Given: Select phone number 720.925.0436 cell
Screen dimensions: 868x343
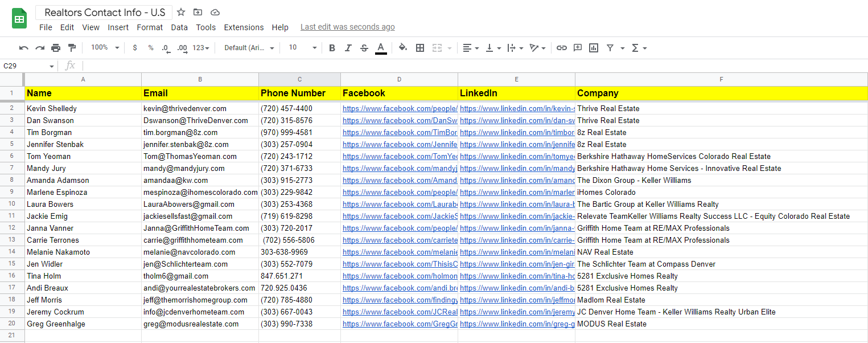Looking at the screenshot, I should point(299,288).
